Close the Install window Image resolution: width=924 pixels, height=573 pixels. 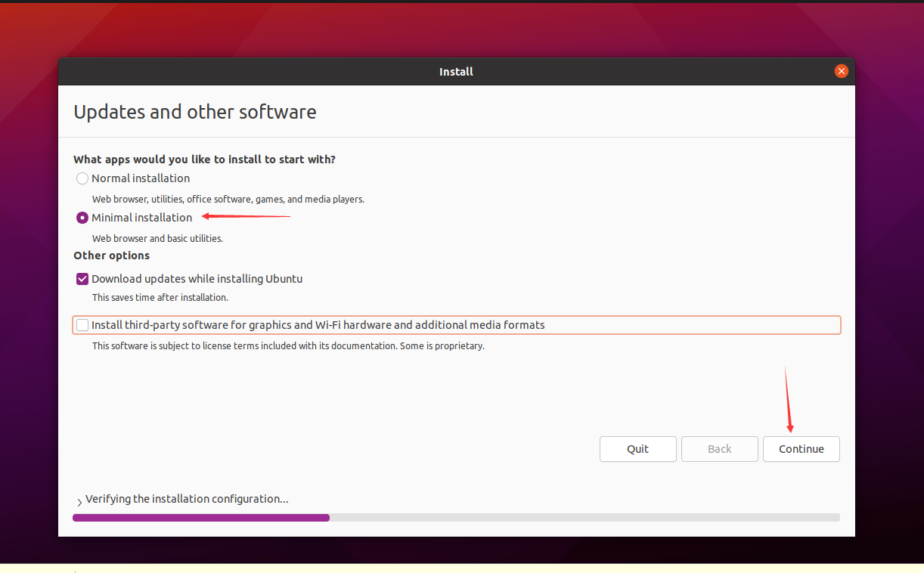[841, 71]
